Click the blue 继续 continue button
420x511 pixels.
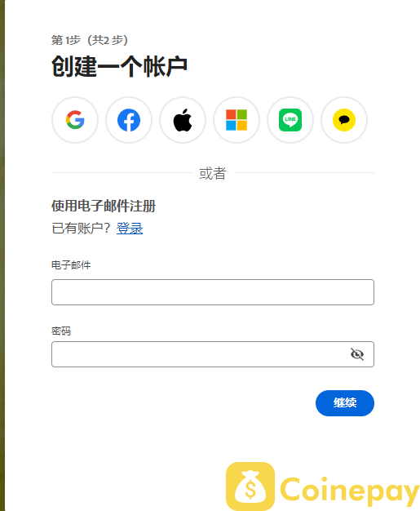[x=345, y=403]
